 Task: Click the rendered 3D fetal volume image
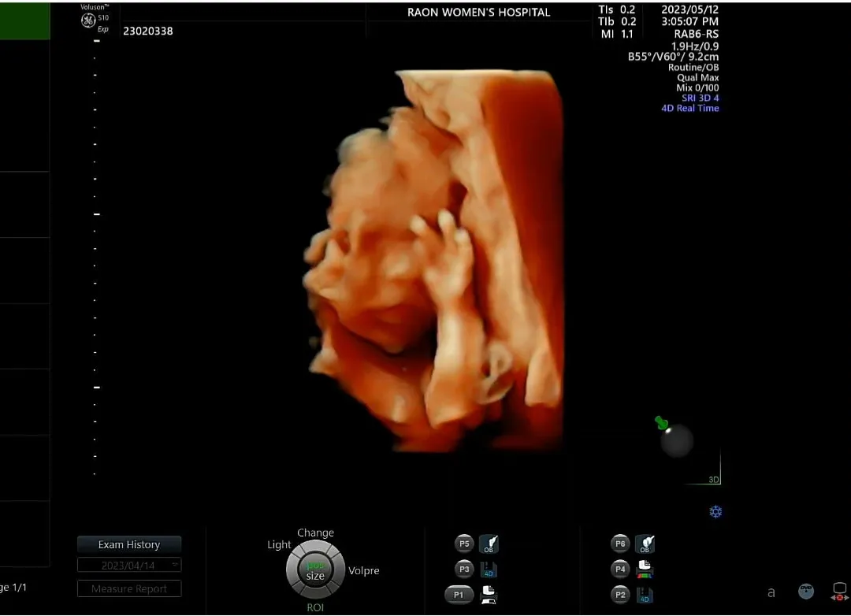tap(433, 261)
